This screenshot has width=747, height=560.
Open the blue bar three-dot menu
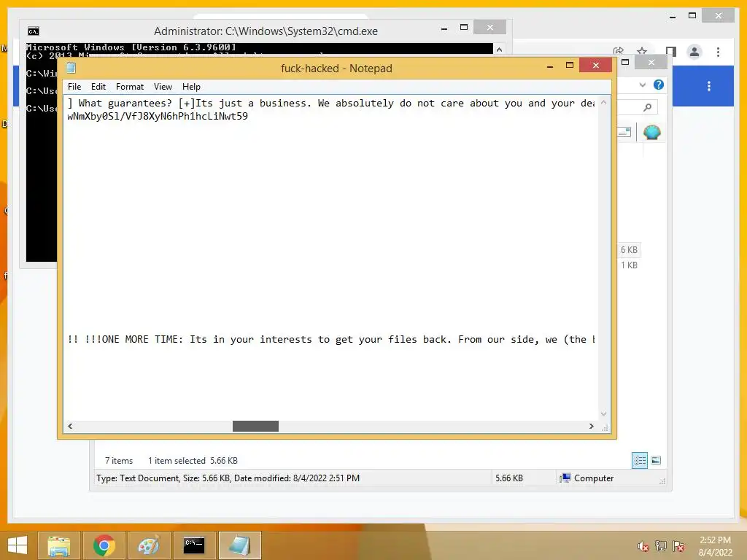click(709, 86)
